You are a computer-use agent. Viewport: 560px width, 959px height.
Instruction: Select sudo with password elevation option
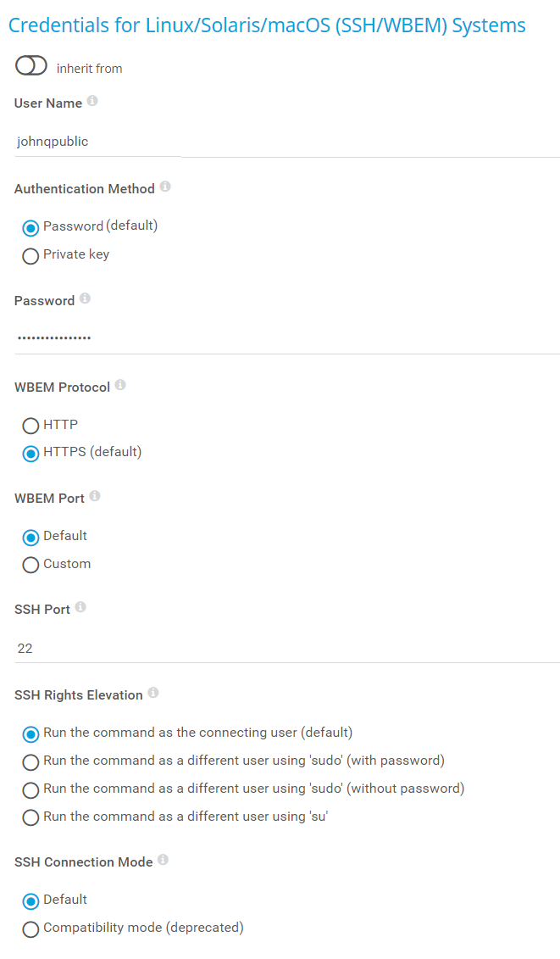[x=31, y=761]
